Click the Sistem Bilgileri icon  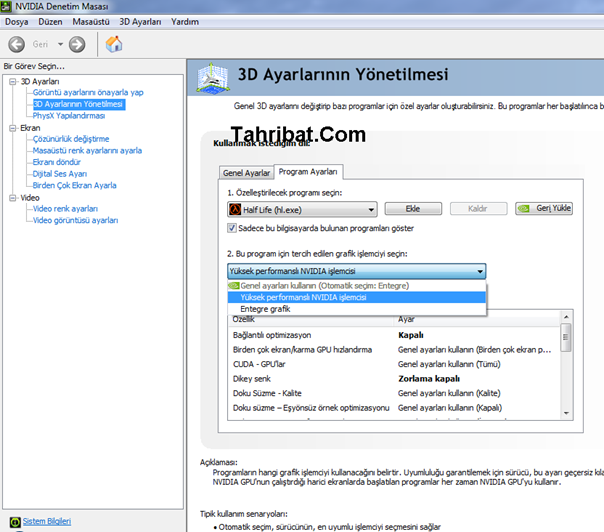13,521
